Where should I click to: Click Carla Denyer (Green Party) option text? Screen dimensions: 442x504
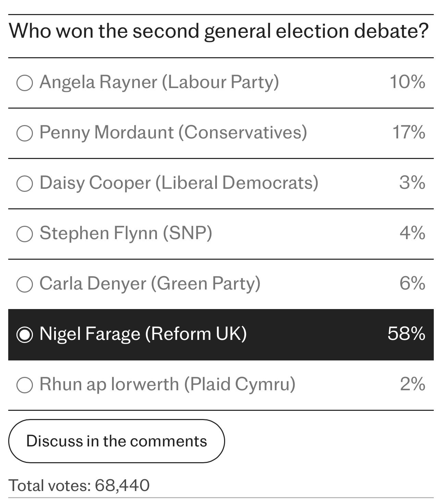coord(150,284)
